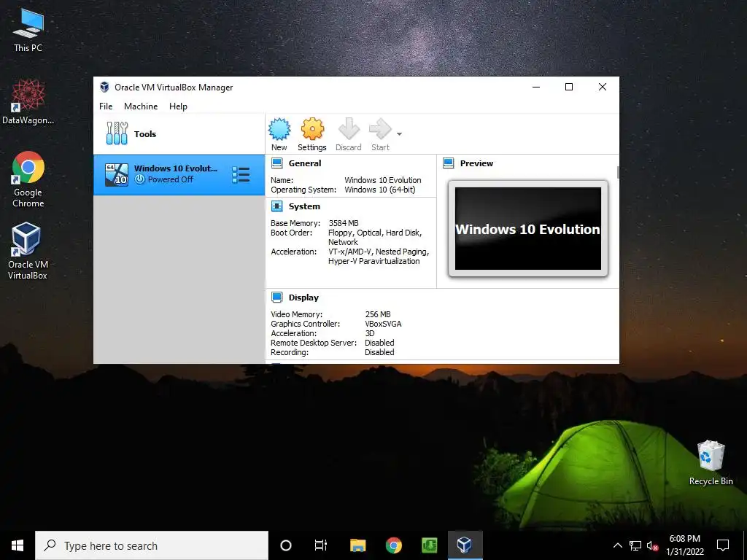Click the taskbar search box

tap(152, 545)
